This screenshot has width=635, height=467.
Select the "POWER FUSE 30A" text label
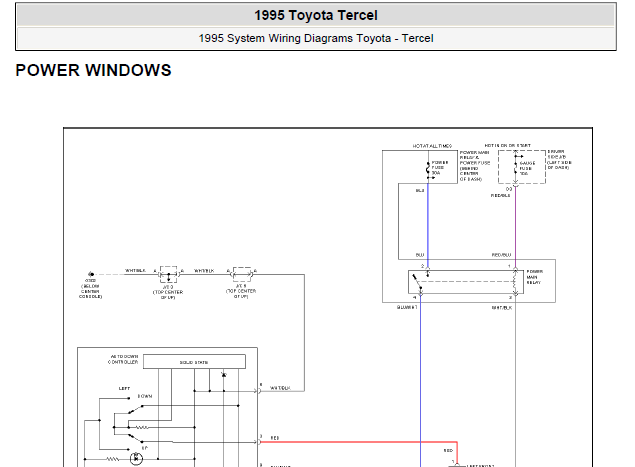440,168
